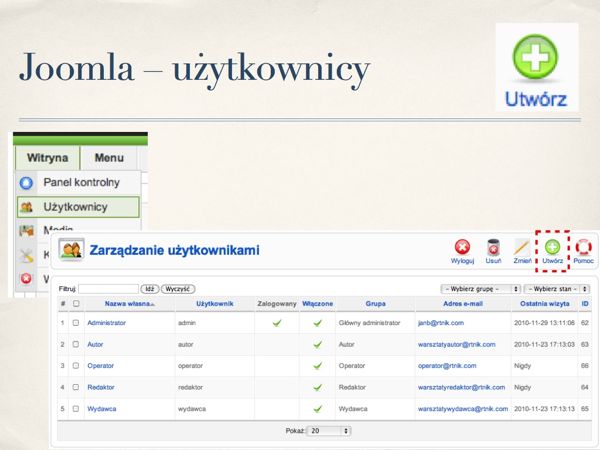Image resolution: width=600 pixels, height=450 pixels.
Task: Click the Zmień pencil icon
Action: click(522, 248)
